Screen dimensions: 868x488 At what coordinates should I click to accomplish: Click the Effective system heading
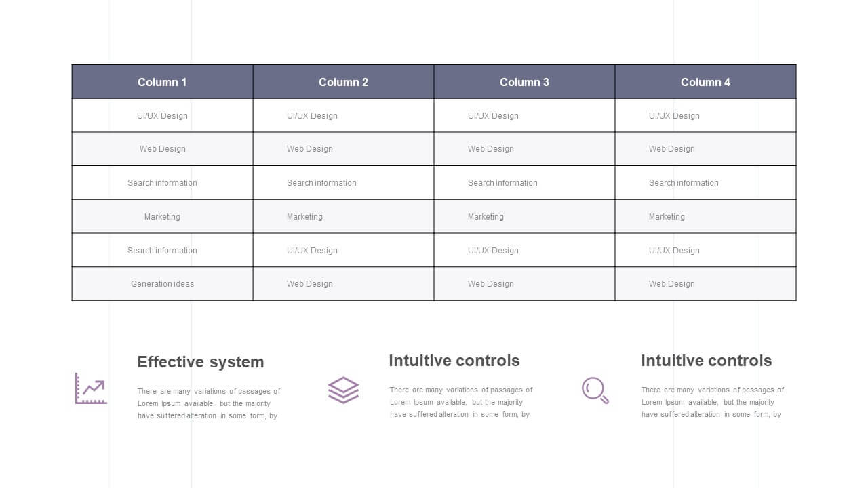click(x=201, y=362)
